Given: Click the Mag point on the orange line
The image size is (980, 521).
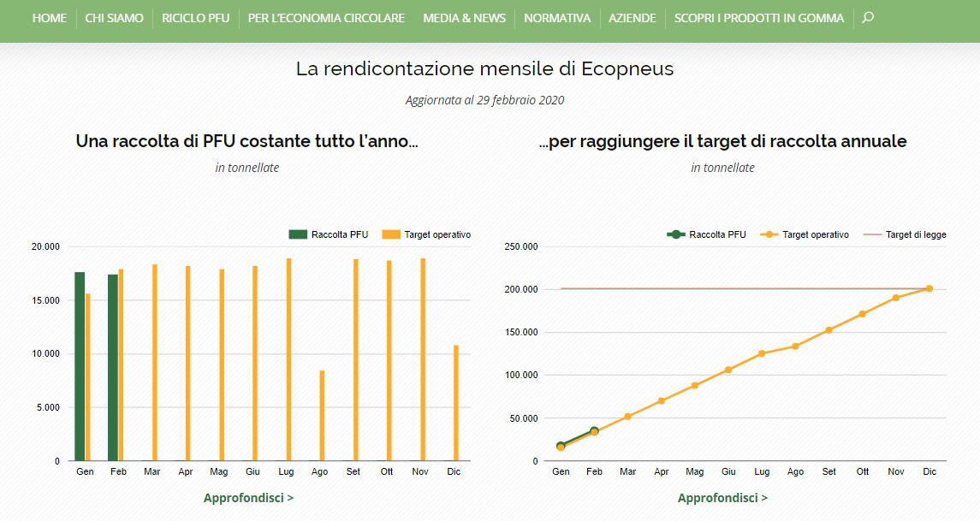Looking at the screenshot, I should (x=695, y=386).
